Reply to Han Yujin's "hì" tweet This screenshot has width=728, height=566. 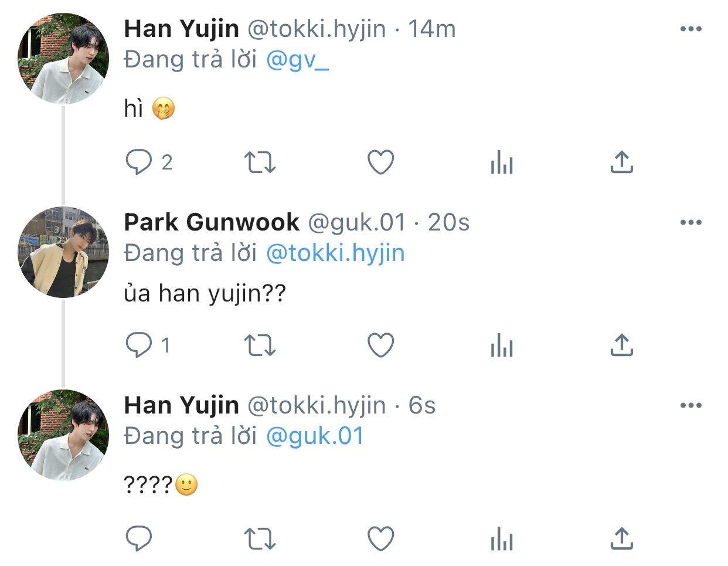139,162
